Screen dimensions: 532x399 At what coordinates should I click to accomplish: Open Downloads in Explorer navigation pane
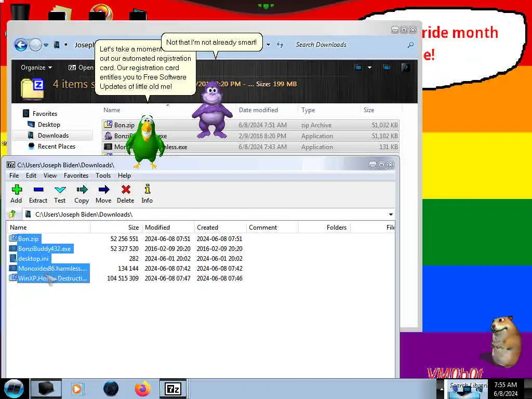[x=52, y=136]
